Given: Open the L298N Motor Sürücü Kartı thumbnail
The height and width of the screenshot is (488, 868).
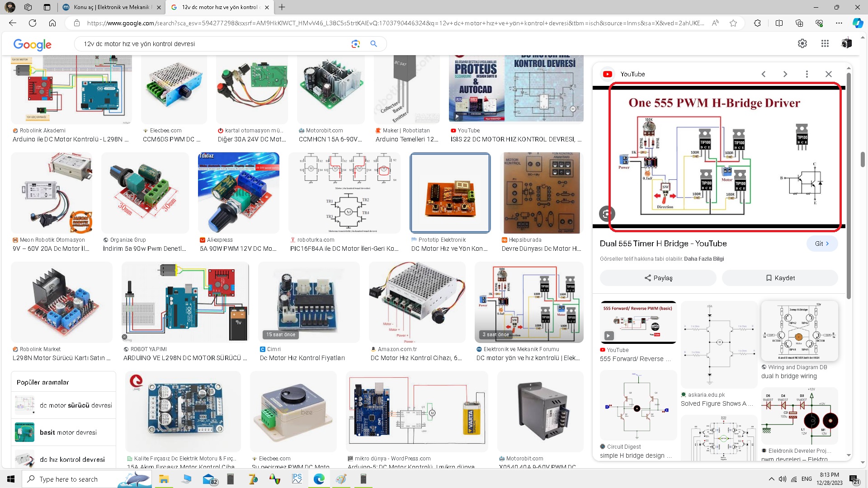Looking at the screenshot, I should click(x=61, y=303).
